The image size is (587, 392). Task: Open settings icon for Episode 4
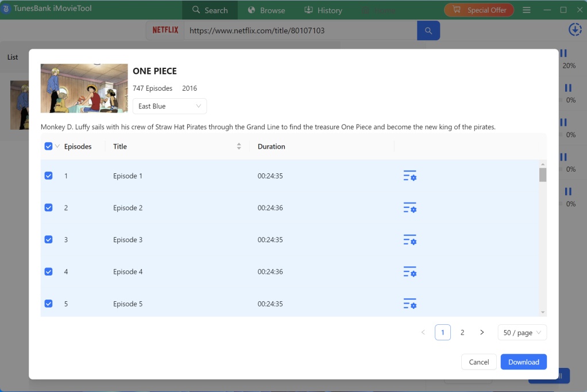(x=410, y=271)
